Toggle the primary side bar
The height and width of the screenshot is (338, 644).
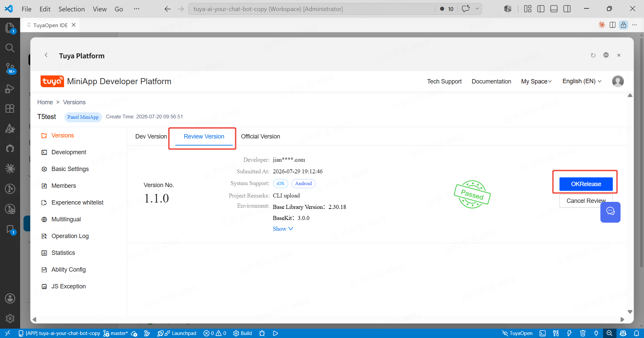(541, 9)
